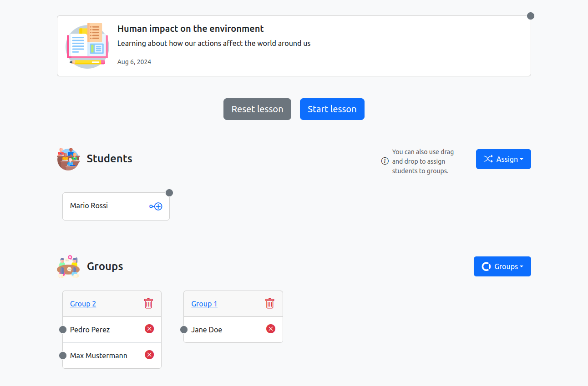588x386 pixels.
Task: Open the Assign dropdown
Action: (503, 159)
